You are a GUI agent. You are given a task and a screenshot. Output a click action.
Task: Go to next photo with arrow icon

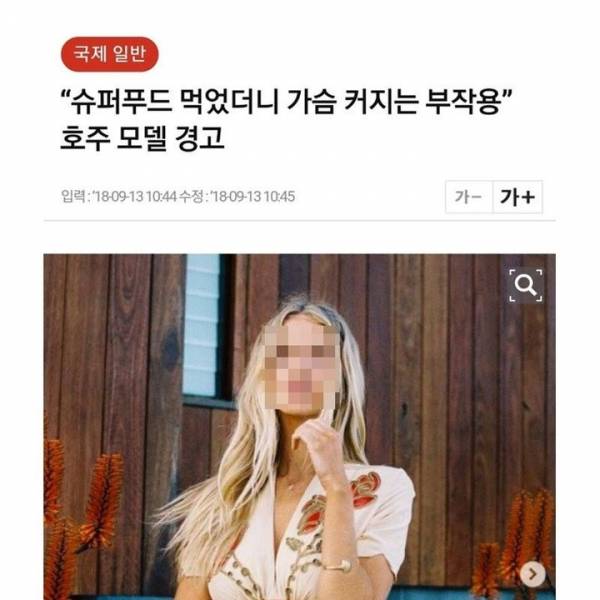[532, 574]
